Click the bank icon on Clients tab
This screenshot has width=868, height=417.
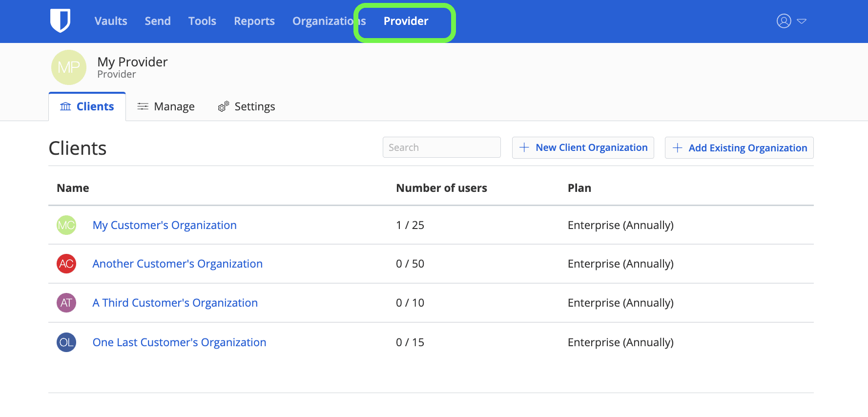[x=65, y=106]
